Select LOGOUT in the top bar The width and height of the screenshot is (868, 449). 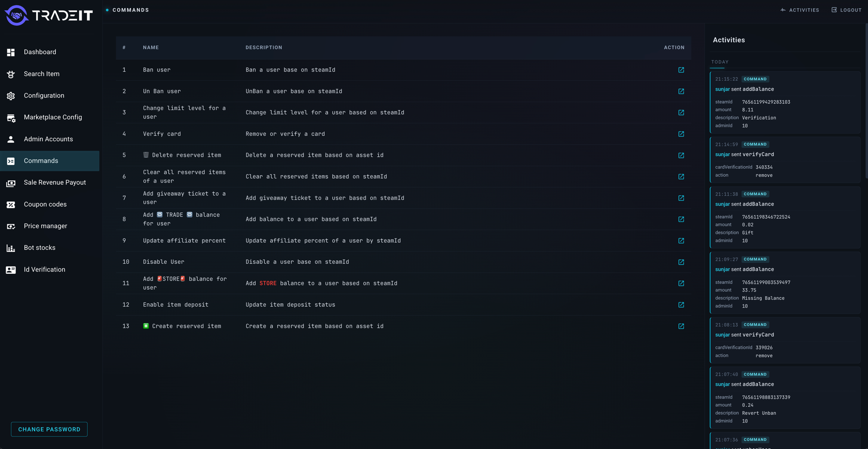(846, 10)
